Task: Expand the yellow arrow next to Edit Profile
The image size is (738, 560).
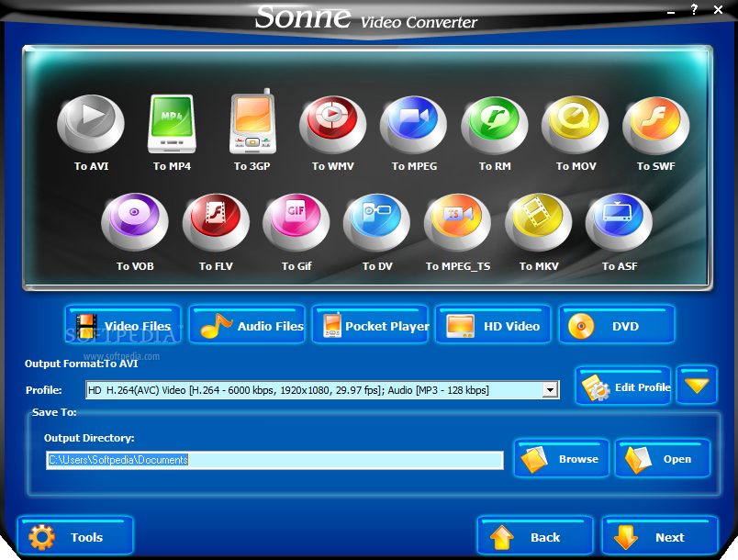Action: point(697,386)
